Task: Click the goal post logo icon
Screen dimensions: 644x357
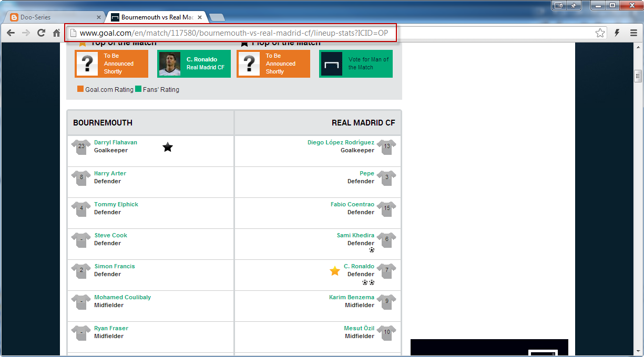Action: click(x=332, y=64)
